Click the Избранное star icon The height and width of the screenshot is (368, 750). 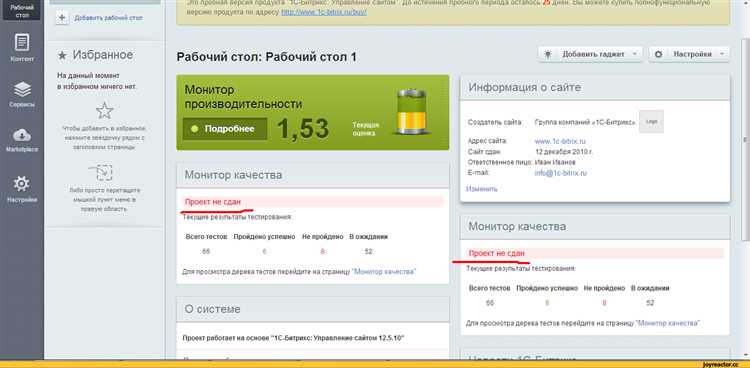(x=62, y=56)
